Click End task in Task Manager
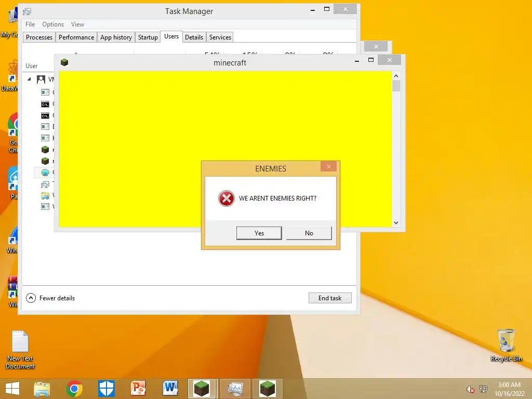 coord(330,298)
